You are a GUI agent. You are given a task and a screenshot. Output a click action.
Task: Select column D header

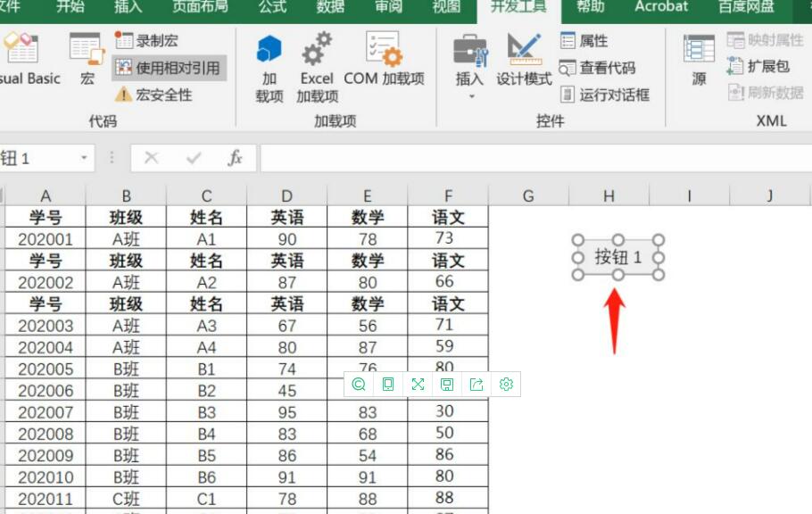point(286,196)
